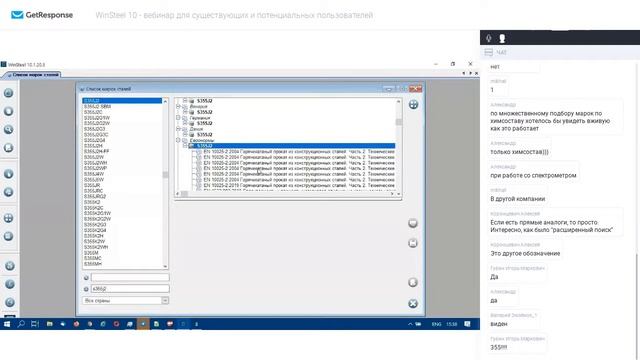Click the small round icon beside the empty search field
This screenshot has height=360, width=640.
86,278
